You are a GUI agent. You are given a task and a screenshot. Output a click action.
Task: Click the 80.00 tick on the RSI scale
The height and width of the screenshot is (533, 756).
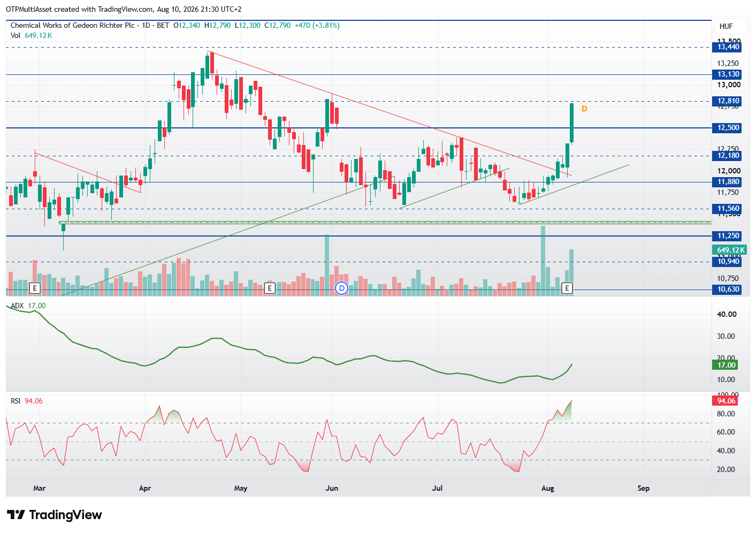pyautogui.click(x=726, y=414)
